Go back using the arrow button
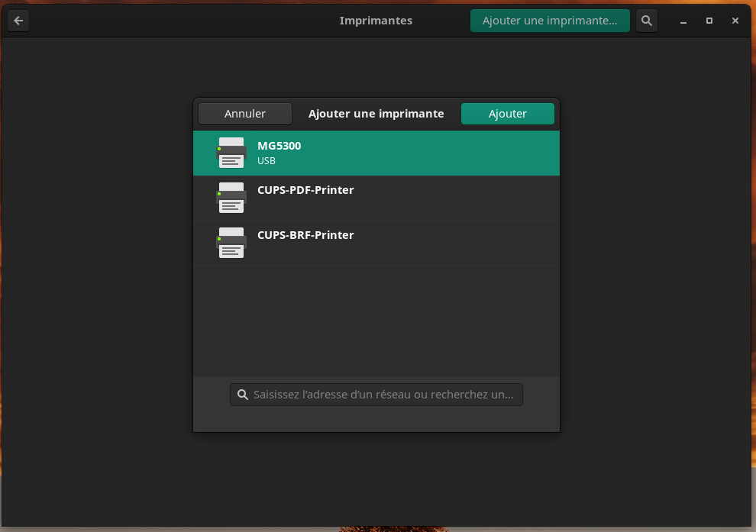The height and width of the screenshot is (532, 756). point(18,21)
